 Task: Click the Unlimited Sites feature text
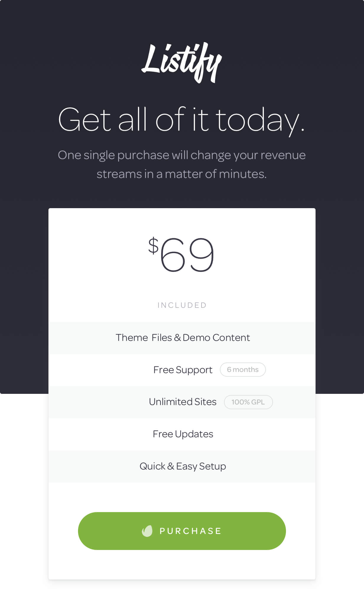point(183,402)
